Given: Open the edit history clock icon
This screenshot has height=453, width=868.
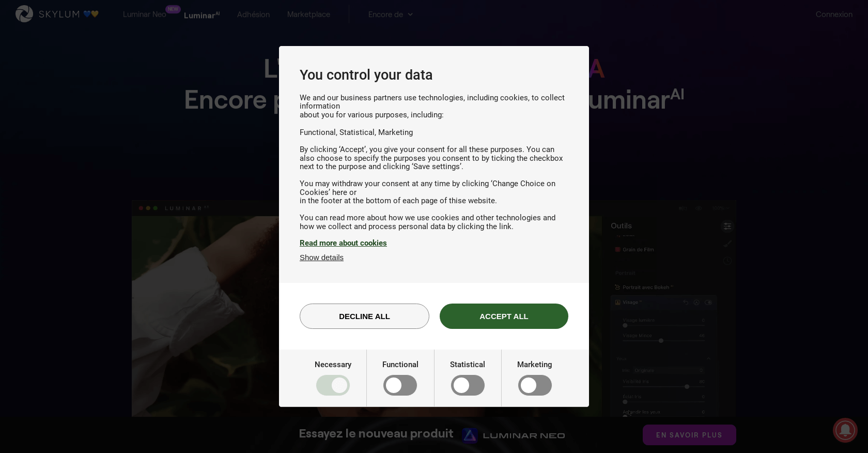Looking at the screenshot, I should click(727, 261).
